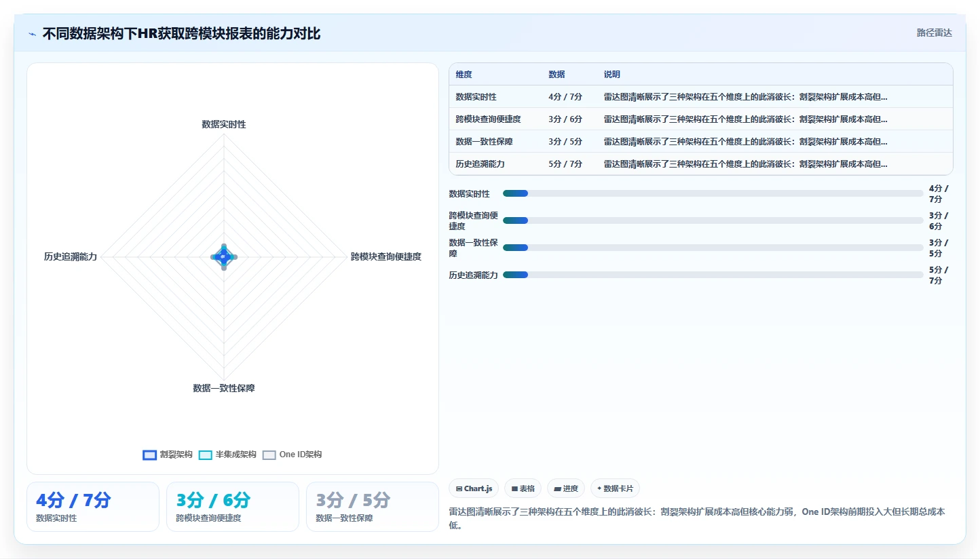
Task: Click the pulse icon beside the page title
Action: 32,33
